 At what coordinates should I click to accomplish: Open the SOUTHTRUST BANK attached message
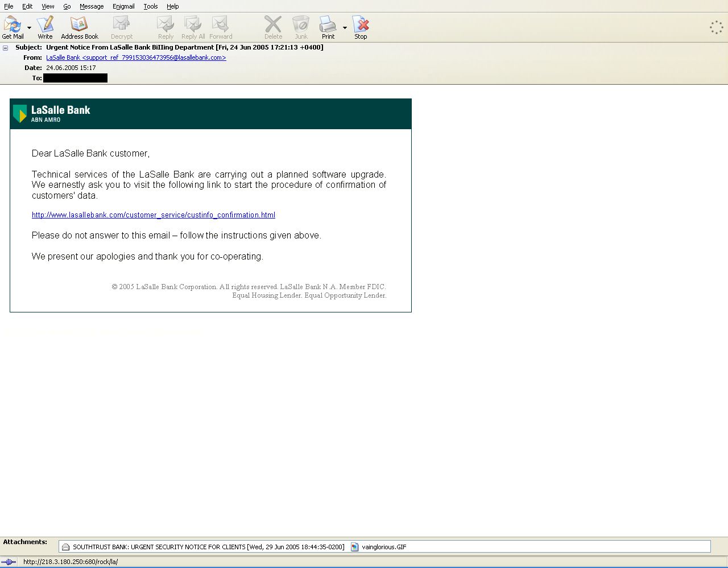tap(203, 547)
